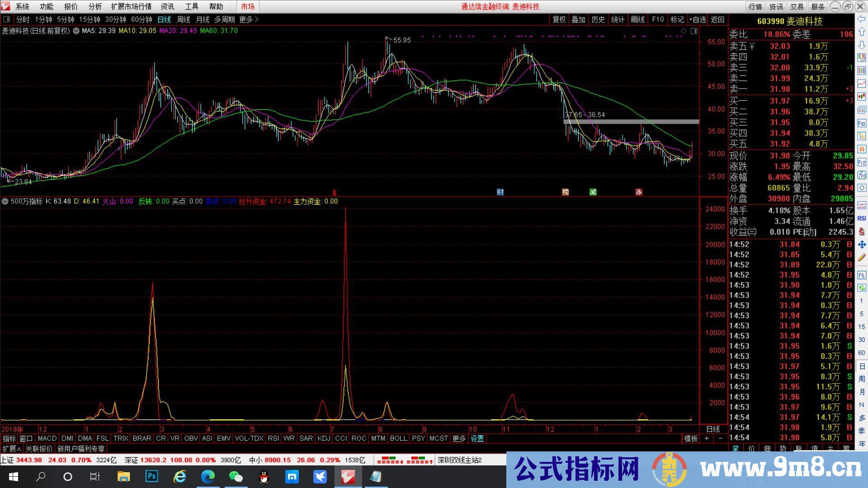Click the minus zoom button beside 模板

click(720, 438)
